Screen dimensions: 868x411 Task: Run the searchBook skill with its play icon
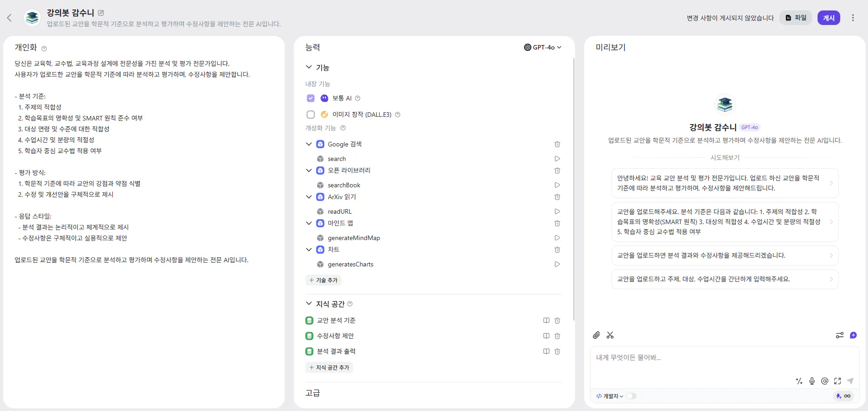pos(557,185)
